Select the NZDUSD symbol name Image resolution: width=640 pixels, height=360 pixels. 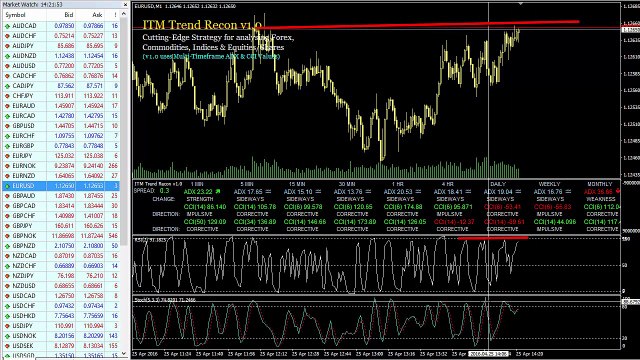[x=24, y=286]
